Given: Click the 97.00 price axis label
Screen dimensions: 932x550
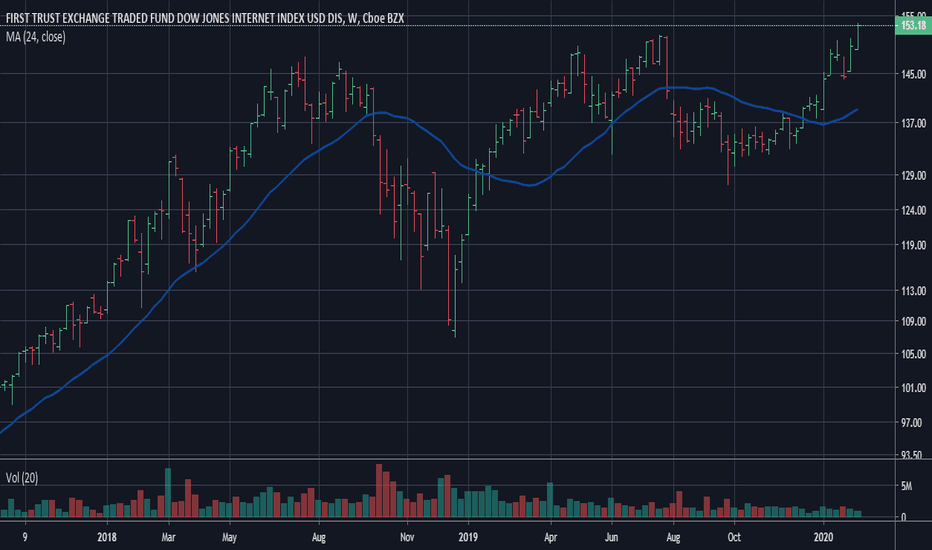Looking at the screenshot, I should point(911,423).
